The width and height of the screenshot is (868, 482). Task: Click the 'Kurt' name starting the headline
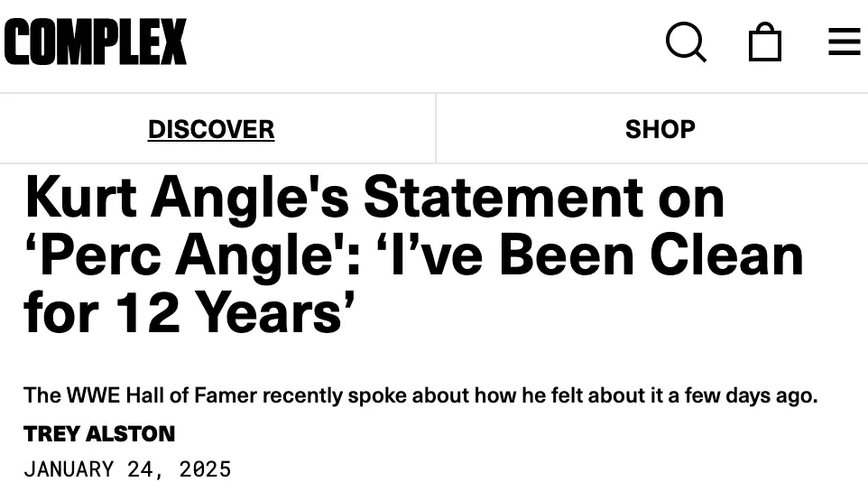coord(80,198)
